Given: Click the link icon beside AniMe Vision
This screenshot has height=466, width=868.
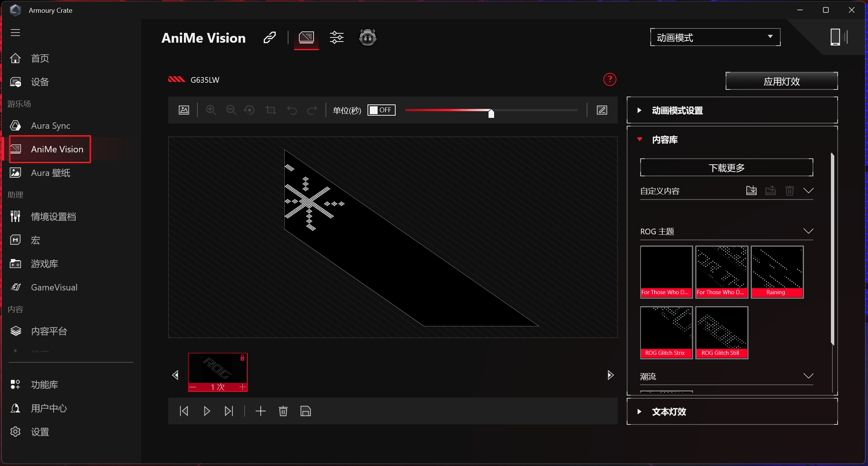Looking at the screenshot, I should (x=270, y=37).
